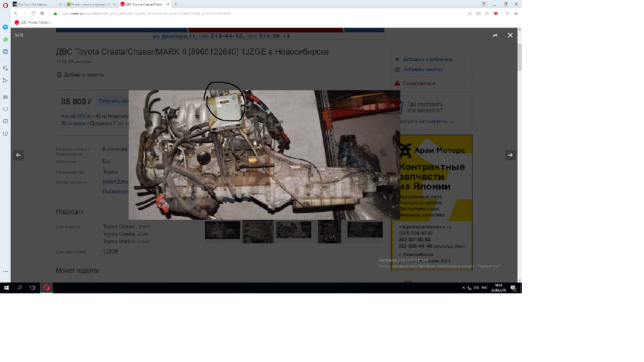Open Easy Setup icon at toolbar end
Viewport: 644px width, 362px height.
point(516,14)
